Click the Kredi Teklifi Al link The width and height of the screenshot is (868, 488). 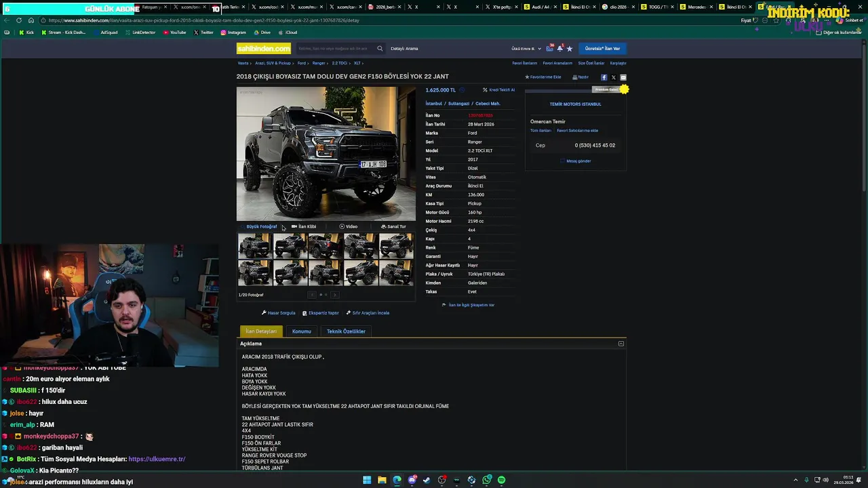(x=498, y=89)
